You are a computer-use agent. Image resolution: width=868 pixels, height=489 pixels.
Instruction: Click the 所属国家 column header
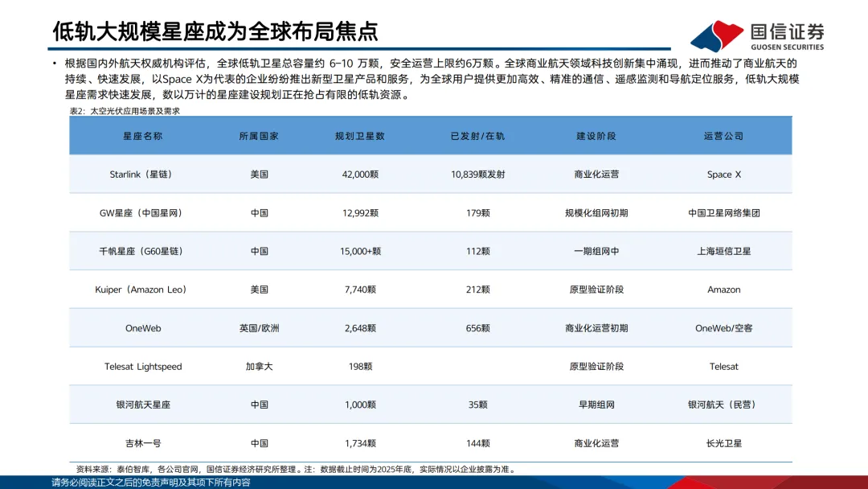point(259,136)
